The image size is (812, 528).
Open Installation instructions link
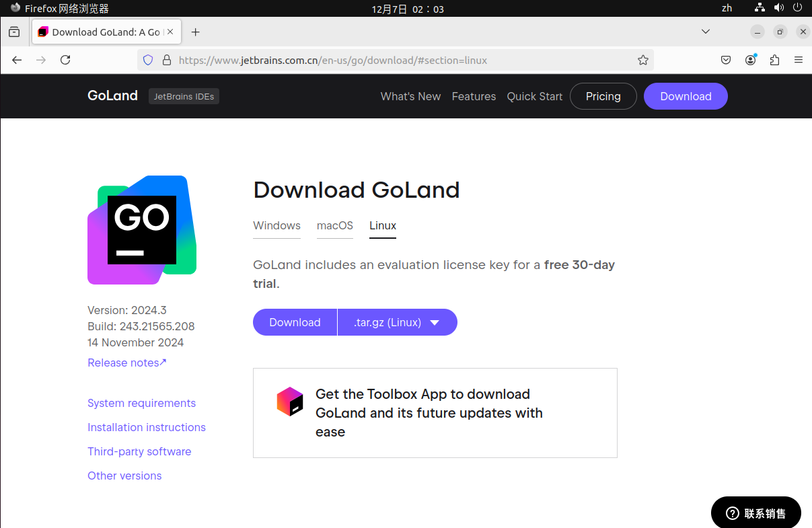click(147, 427)
